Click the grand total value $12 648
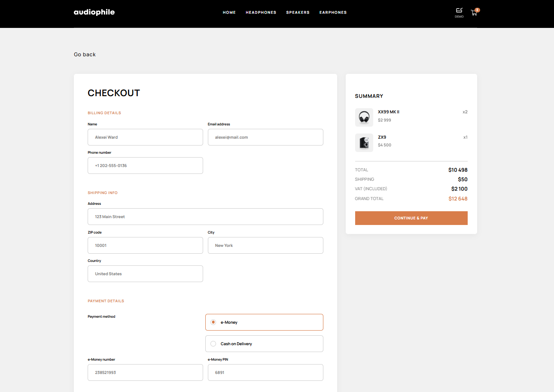554x392 pixels. tap(458, 199)
